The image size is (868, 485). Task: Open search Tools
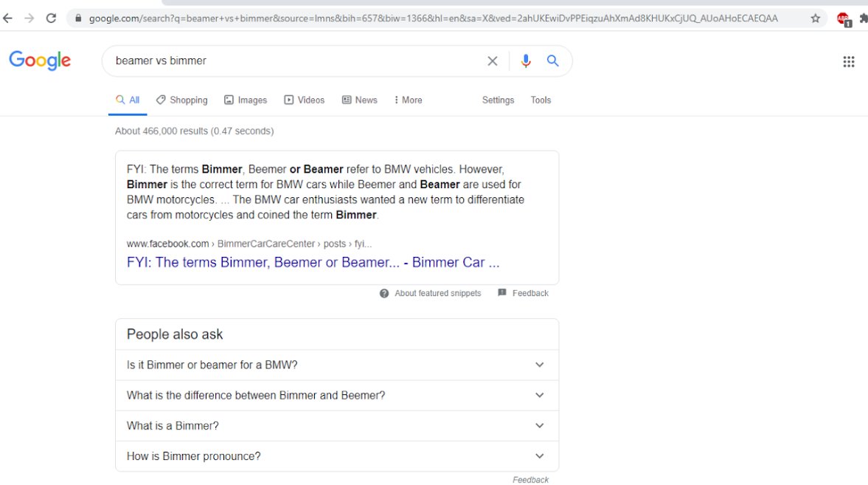pyautogui.click(x=541, y=100)
